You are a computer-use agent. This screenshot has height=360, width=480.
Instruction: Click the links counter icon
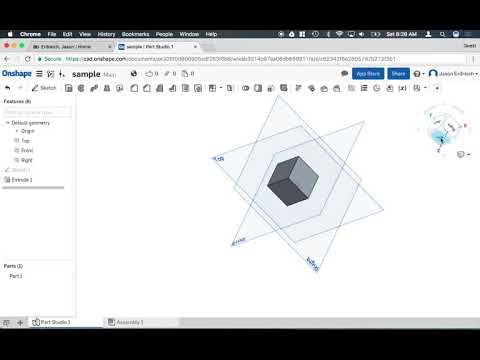[x=170, y=74]
